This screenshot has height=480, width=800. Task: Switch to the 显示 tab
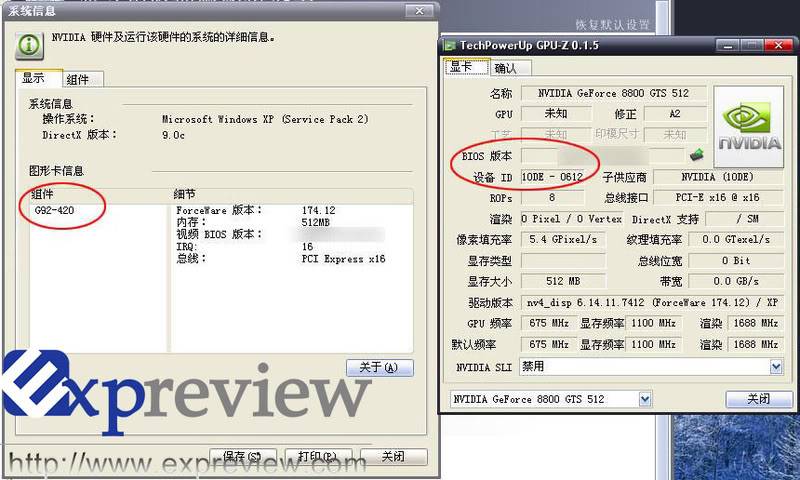click(x=38, y=78)
